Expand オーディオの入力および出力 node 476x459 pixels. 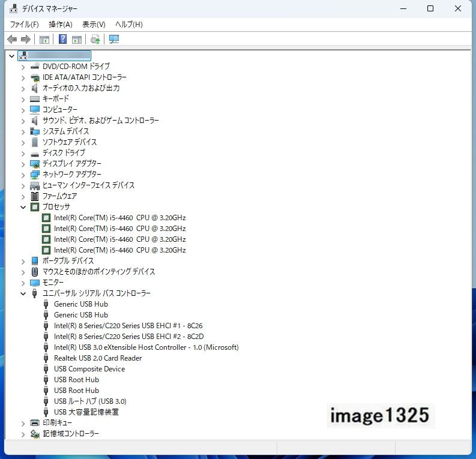click(x=23, y=89)
